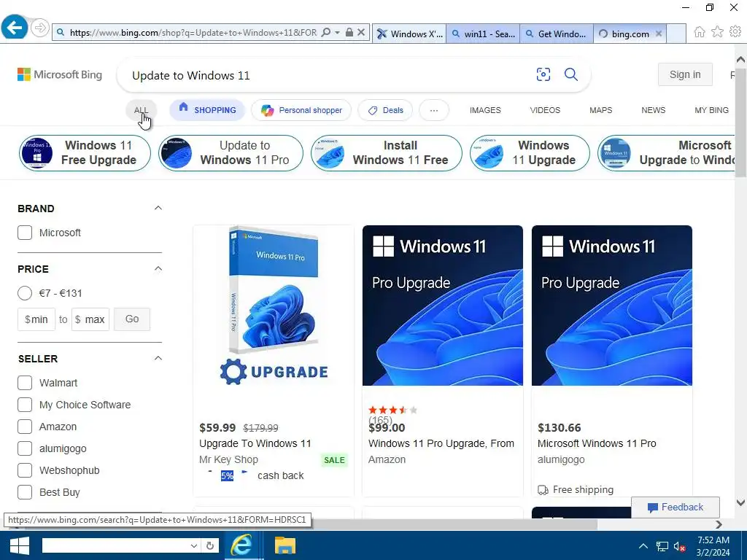
Task: Click the Sign in button
Action: click(684, 74)
